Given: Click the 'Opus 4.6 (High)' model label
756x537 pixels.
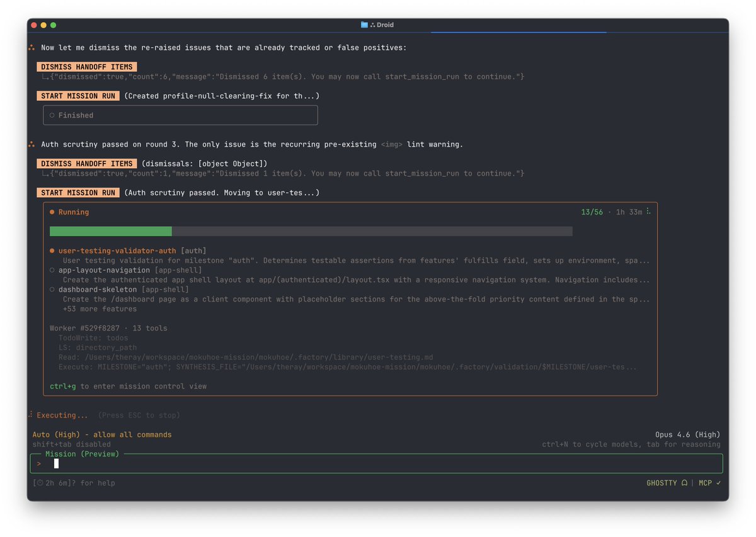Looking at the screenshot, I should point(687,434).
